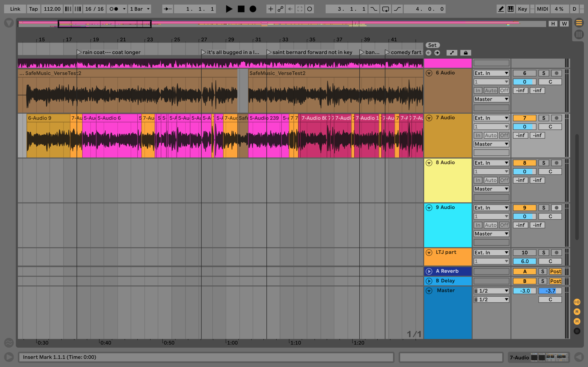
Task: Open the Key map mode switch
Action: coord(522,9)
